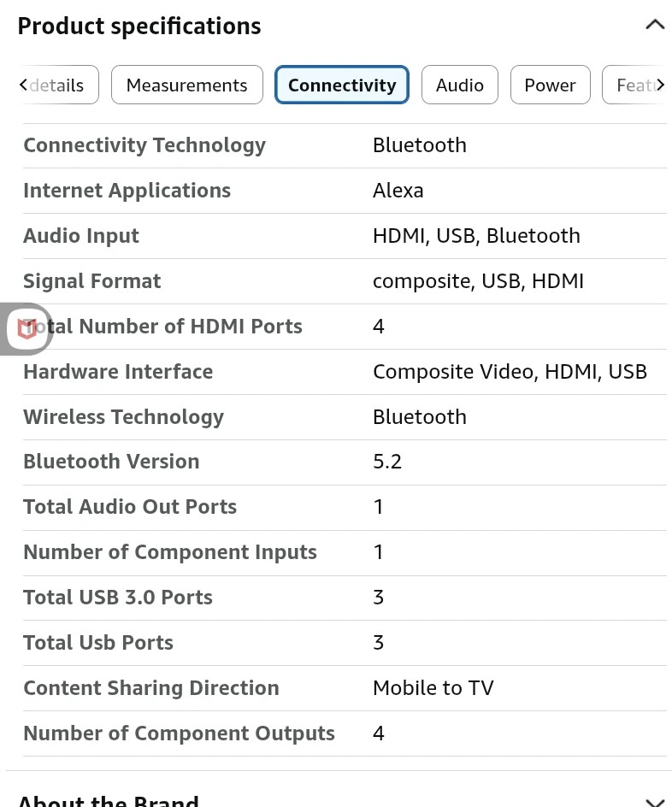This screenshot has height=807, width=672.
Task: Open the Audio specifications tab
Action: pyautogui.click(x=459, y=85)
